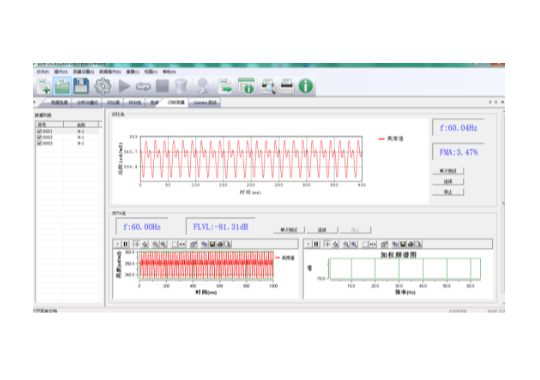540x380 pixels.
Task: Save the weighted spectrum chart image
Action: [403, 244]
